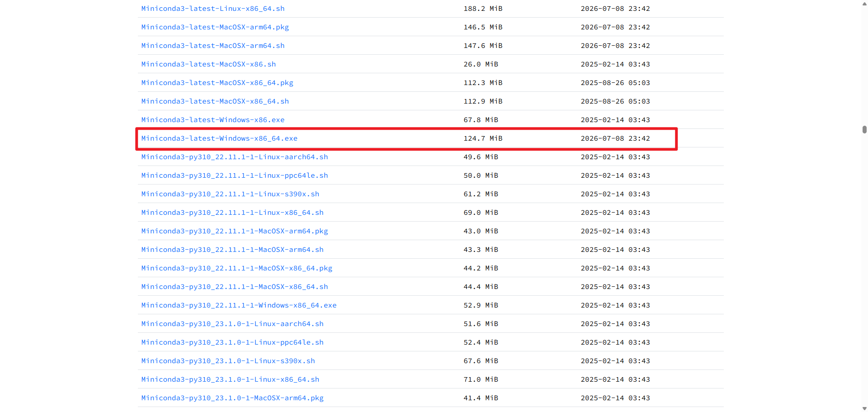Select the 51.6 MiB size value
This screenshot has height=412, width=868.
pyautogui.click(x=481, y=324)
